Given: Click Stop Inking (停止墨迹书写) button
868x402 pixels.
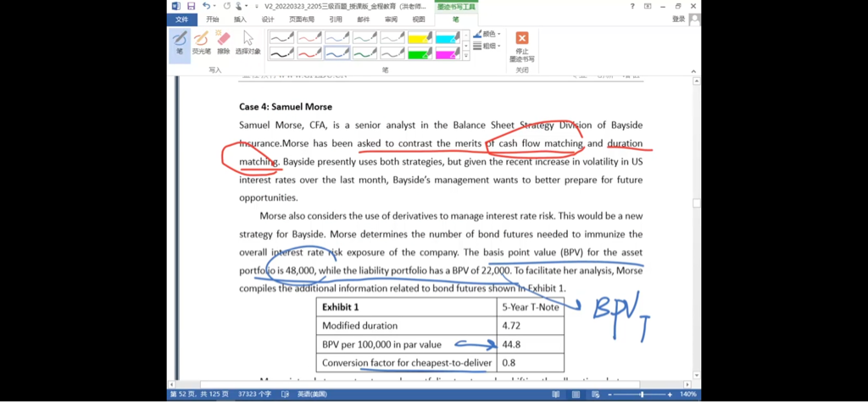Looking at the screenshot, I should pos(522,46).
